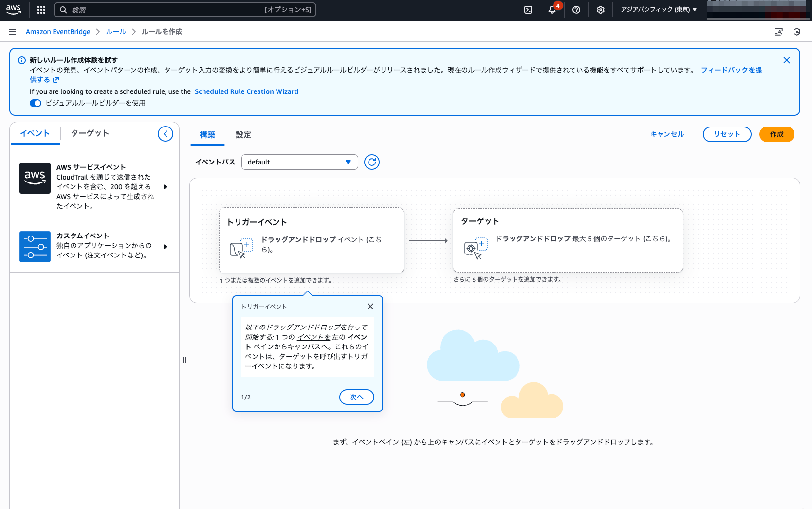Collapse the events side pane with arrow
This screenshot has height=509, width=812.
click(166, 134)
